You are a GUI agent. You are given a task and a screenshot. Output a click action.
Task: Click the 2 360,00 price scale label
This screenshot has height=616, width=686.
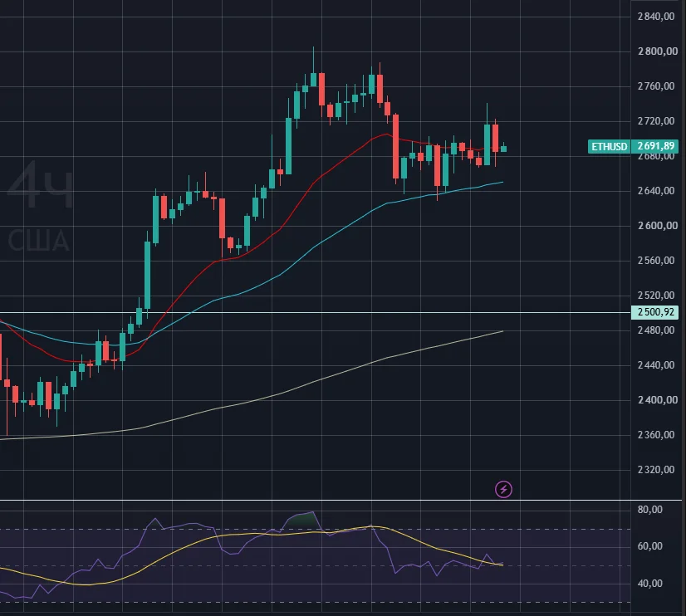656,435
